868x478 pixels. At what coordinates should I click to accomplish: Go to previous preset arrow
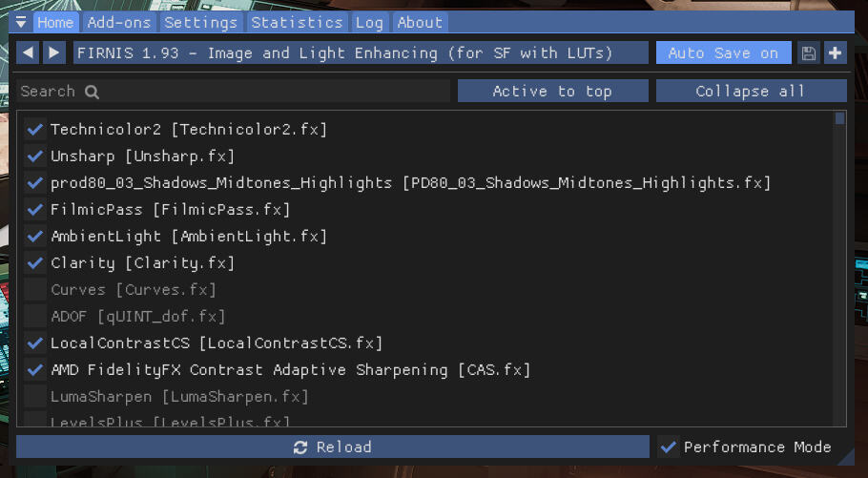(x=28, y=53)
